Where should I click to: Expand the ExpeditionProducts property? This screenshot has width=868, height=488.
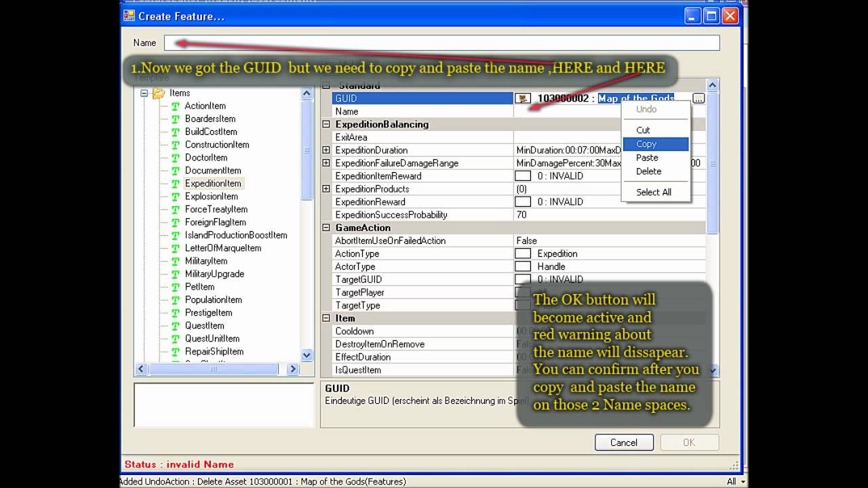click(x=326, y=188)
